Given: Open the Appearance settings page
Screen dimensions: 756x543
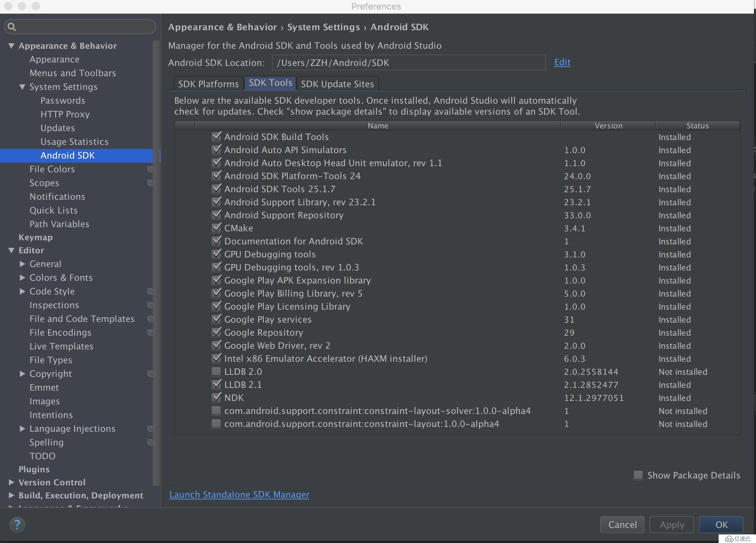Looking at the screenshot, I should coord(55,59).
